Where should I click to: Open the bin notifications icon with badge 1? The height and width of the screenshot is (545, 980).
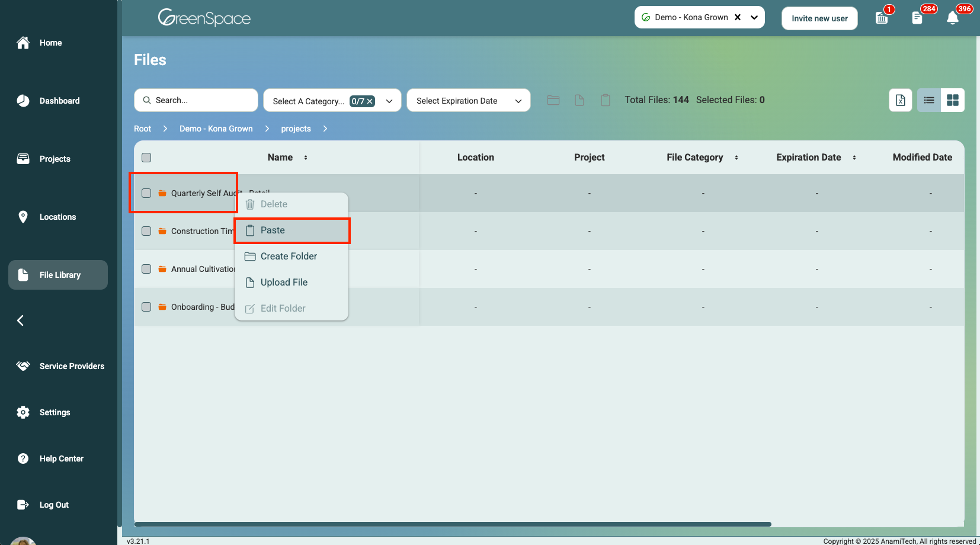882,18
